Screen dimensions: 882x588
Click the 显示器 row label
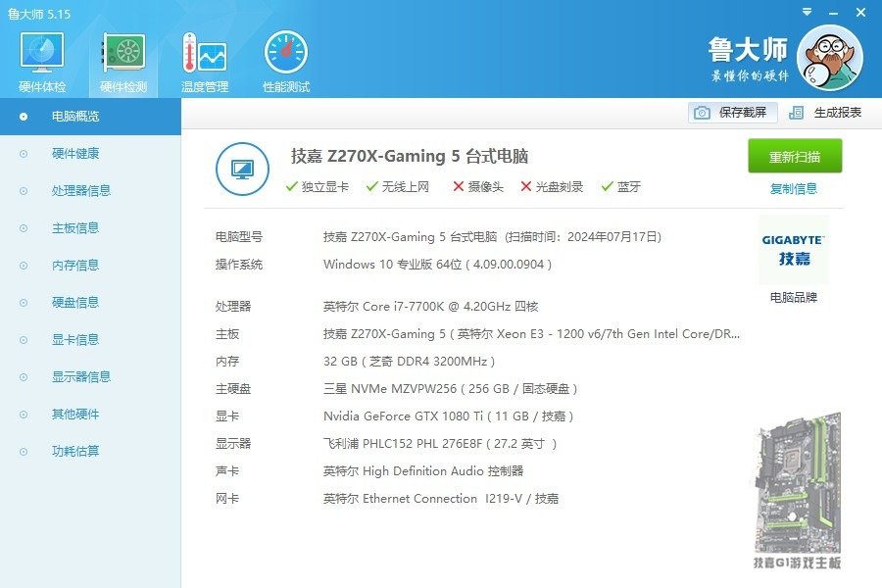coord(233,444)
